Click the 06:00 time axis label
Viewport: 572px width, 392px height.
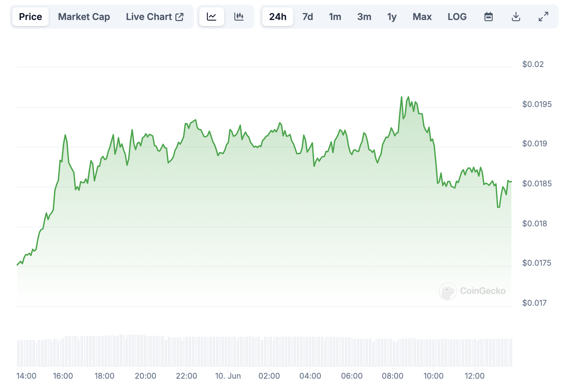[x=352, y=376]
